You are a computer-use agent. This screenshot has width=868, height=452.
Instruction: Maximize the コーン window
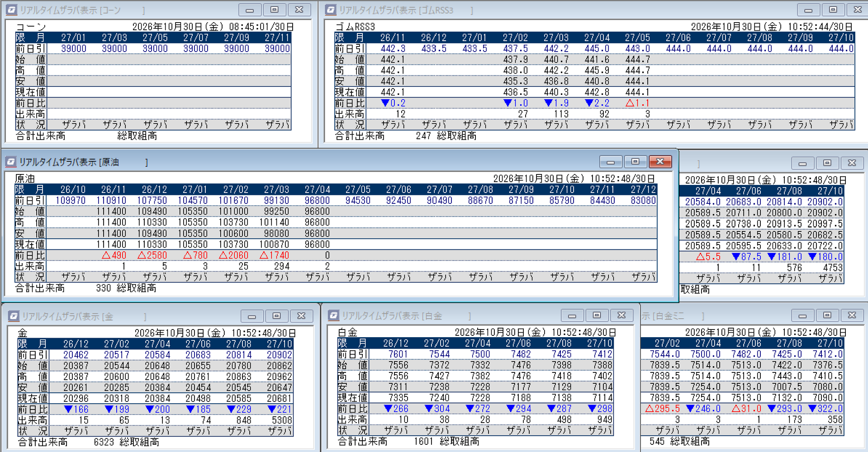(274, 9)
